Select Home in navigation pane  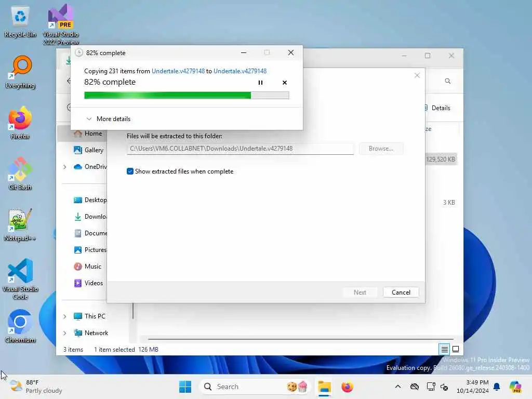pos(88,134)
